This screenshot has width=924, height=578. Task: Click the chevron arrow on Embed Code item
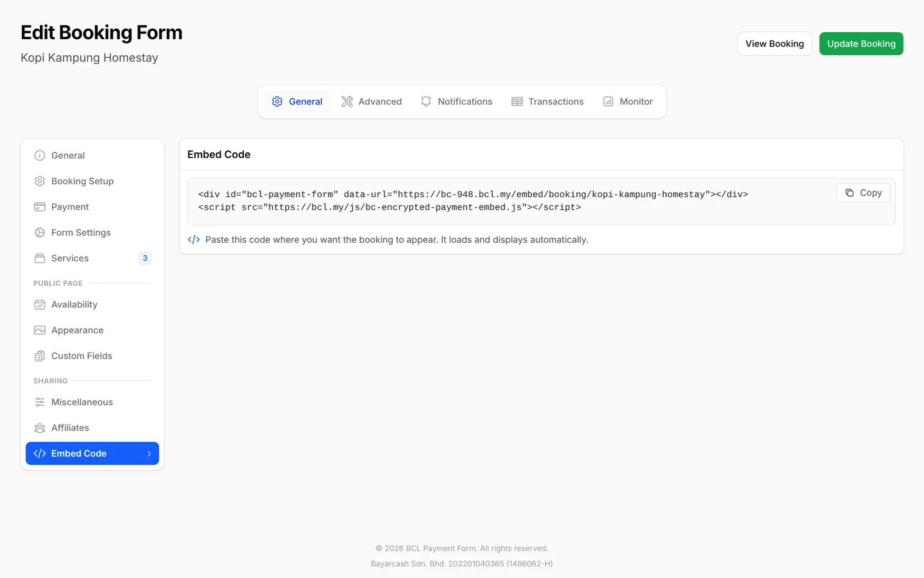point(149,453)
